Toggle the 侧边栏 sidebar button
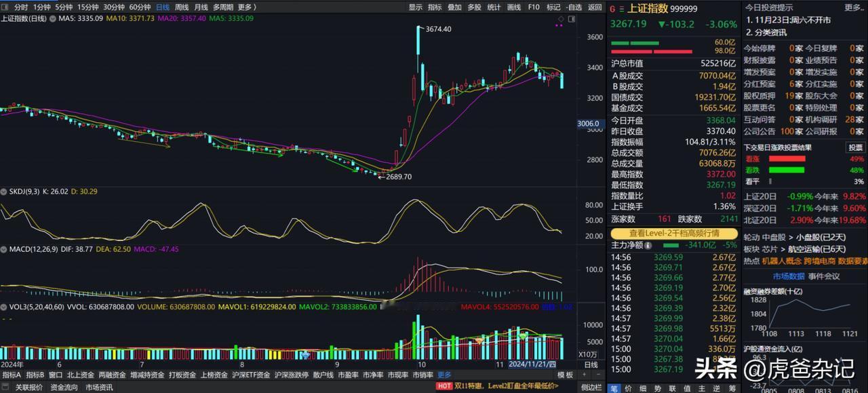The width and height of the screenshot is (868, 393). 591,388
